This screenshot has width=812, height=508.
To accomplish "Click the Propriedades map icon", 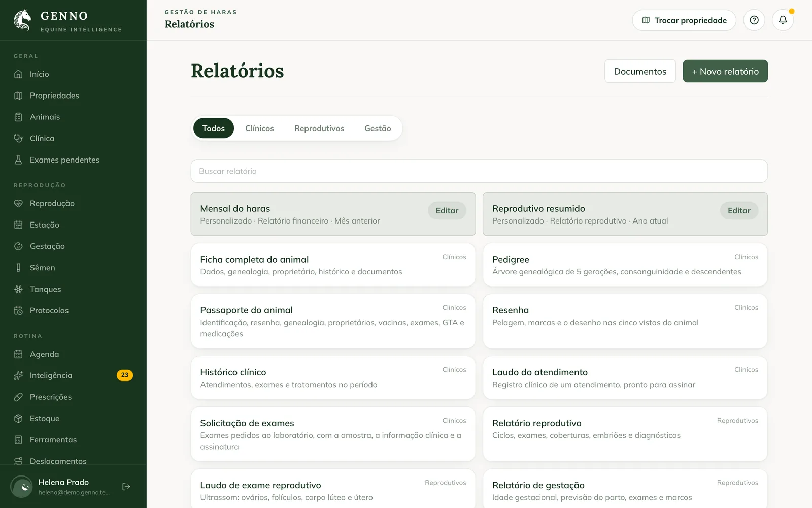I will click(x=18, y=96).
